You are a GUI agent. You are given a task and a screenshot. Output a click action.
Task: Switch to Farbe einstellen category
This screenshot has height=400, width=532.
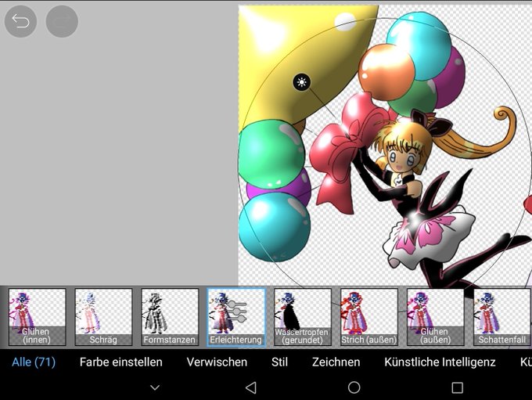pyautogui.click(x=120, y=362)
